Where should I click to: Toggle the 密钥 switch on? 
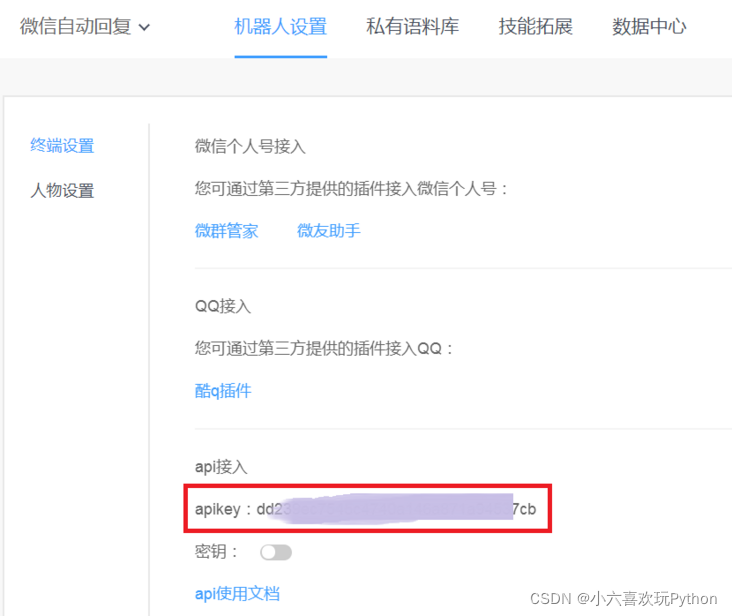276,553
